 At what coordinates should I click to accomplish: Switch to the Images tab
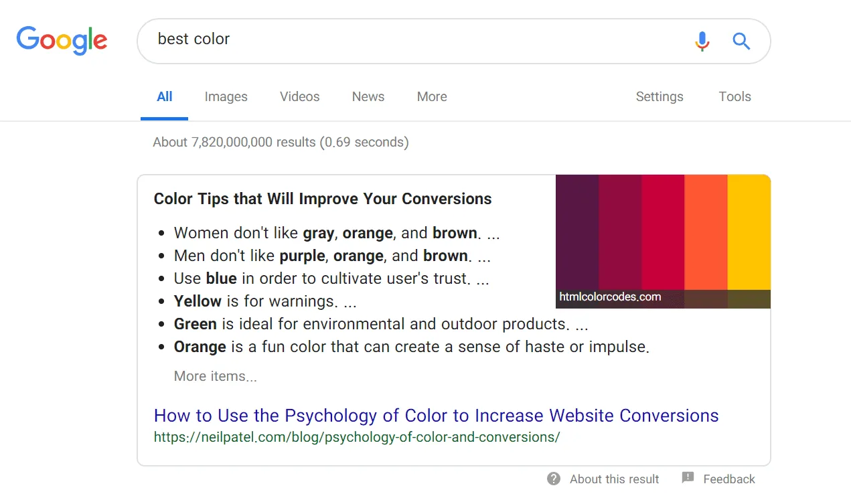(x=226, y=97)
